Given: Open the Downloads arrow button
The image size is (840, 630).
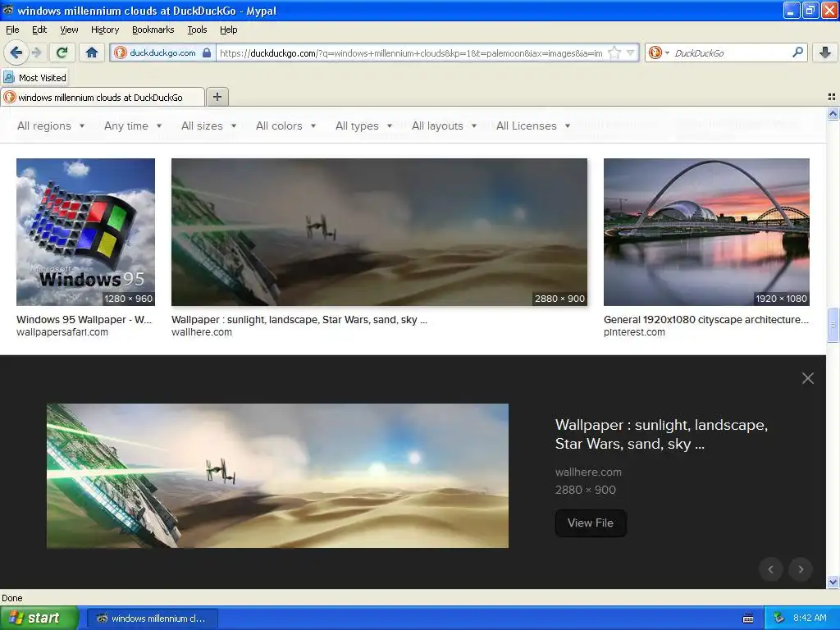Looking at the screenshot, I should (825, 52).
